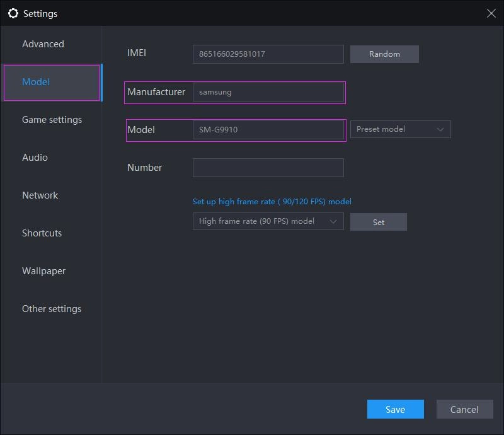Edit the Manufacturer field showing samsung
Image resolution: width=504 pixels, height=435 pixels.
269,92
